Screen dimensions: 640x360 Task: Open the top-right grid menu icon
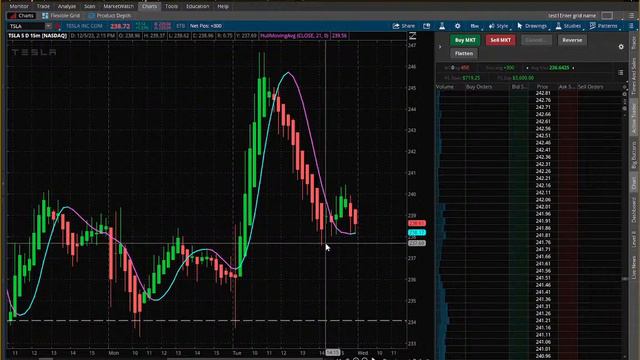point(631,16)
